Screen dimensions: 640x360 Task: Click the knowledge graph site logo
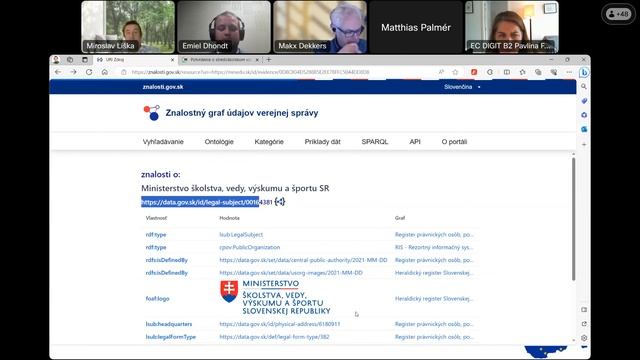point(151,113)
